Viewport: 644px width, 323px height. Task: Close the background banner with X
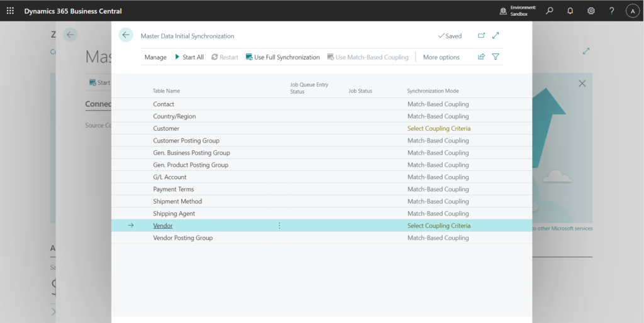coord(582,84)
